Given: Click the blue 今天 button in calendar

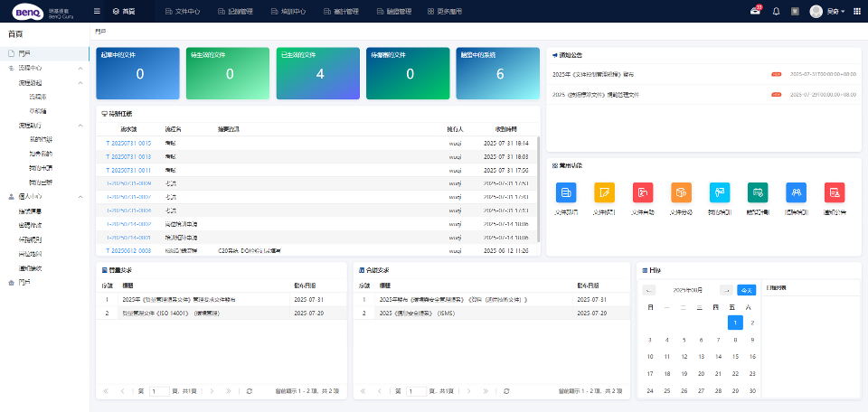Looking at the screenshot, I should (746, 289).
